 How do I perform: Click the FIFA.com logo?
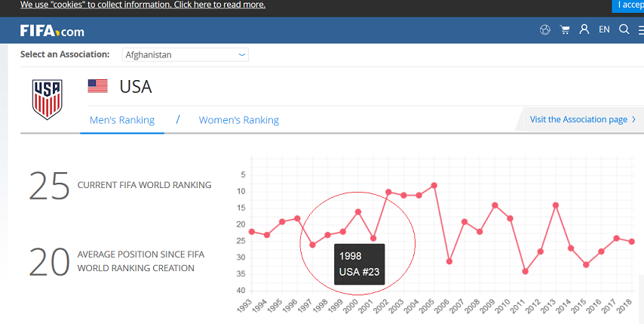(52, 31)
